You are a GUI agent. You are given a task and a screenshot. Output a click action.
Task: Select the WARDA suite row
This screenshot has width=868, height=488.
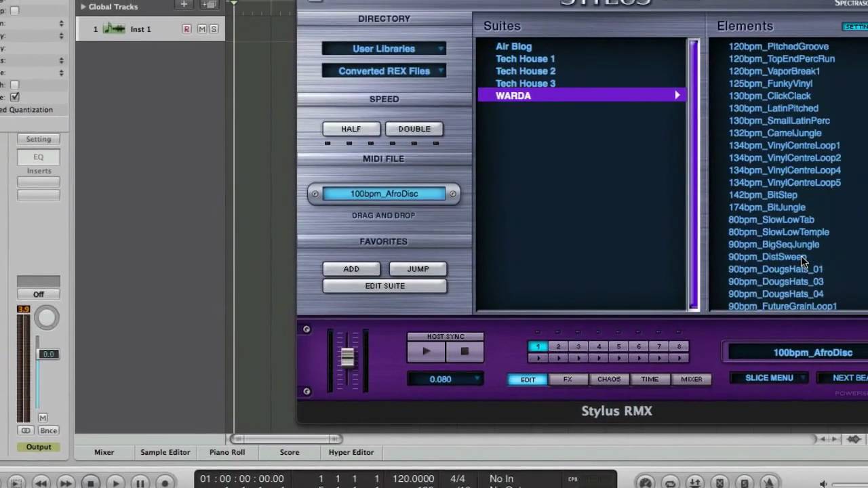[x=582, y=96]
